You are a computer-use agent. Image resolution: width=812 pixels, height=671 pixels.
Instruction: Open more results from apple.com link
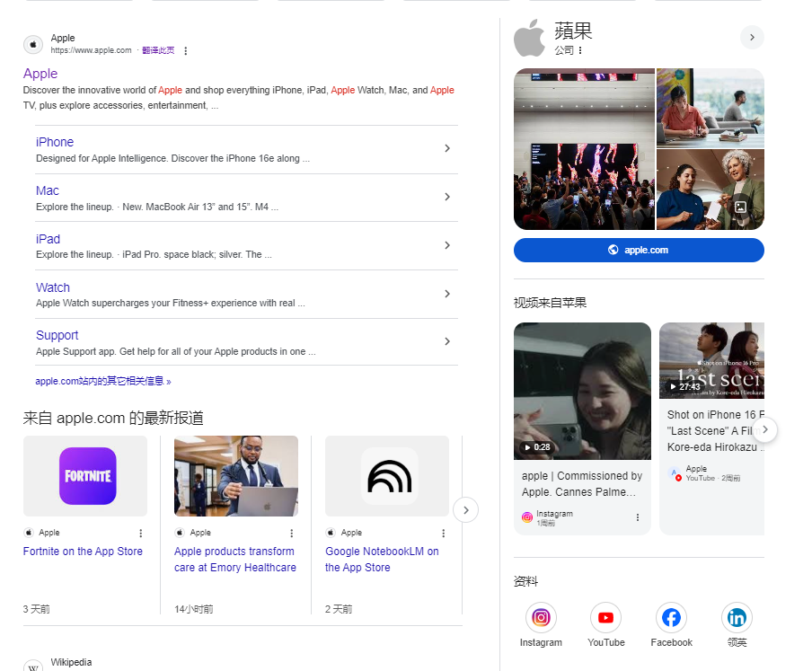[x=103, y=381]
